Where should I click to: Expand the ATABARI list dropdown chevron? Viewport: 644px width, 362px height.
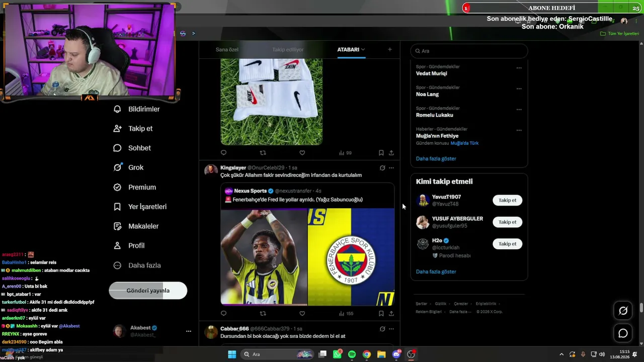point(363,50)
